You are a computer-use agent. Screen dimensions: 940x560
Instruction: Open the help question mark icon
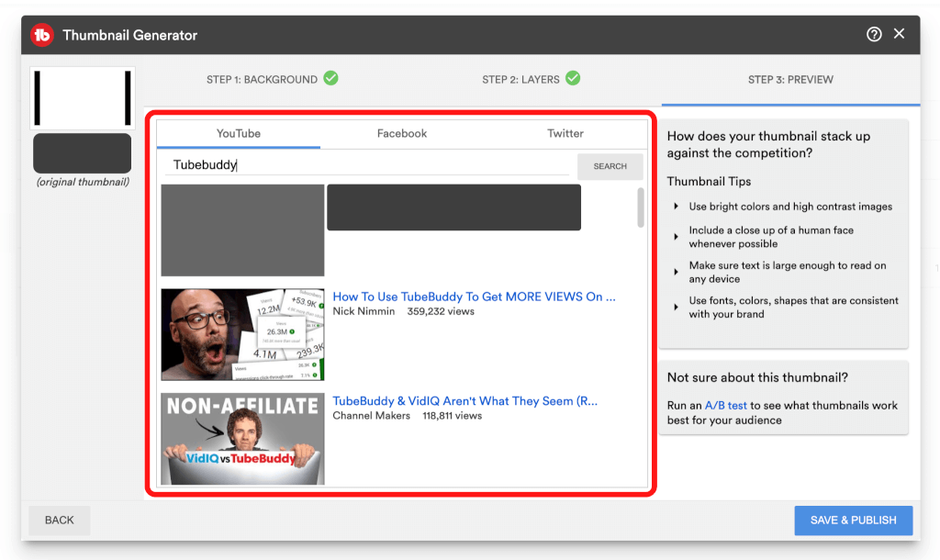coord(874,34)
